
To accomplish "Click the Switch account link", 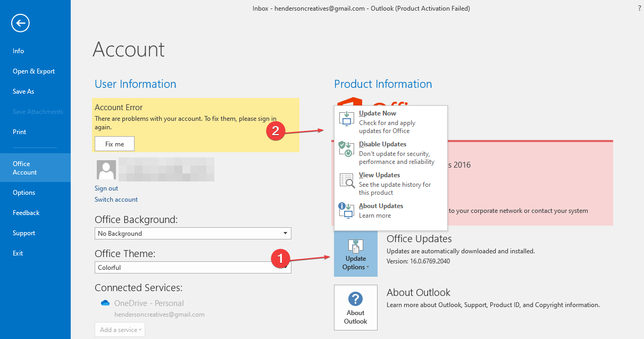I will [116, 200].
